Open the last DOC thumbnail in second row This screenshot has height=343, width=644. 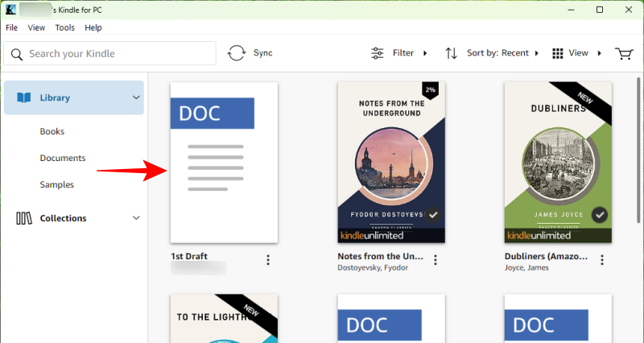point(558,318)
